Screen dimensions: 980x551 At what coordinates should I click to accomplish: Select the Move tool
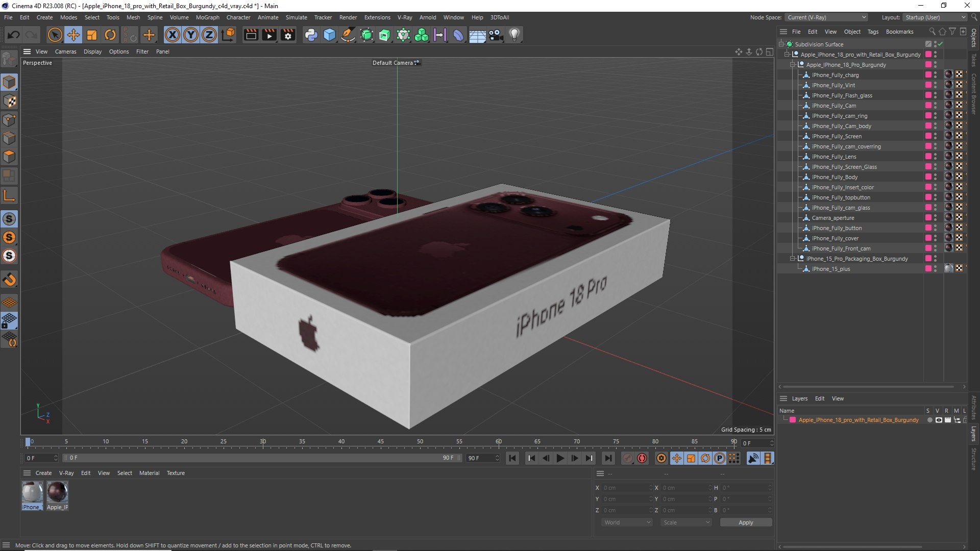[x=73, y=35]
